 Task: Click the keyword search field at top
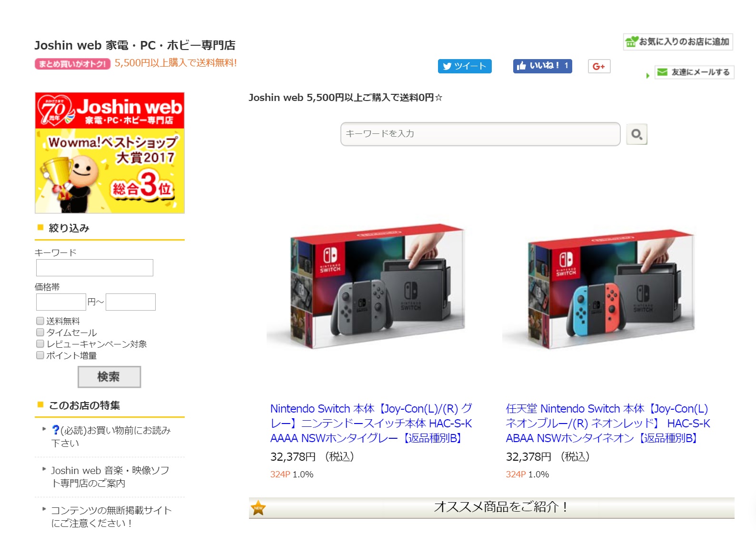(x=480, y=134)
